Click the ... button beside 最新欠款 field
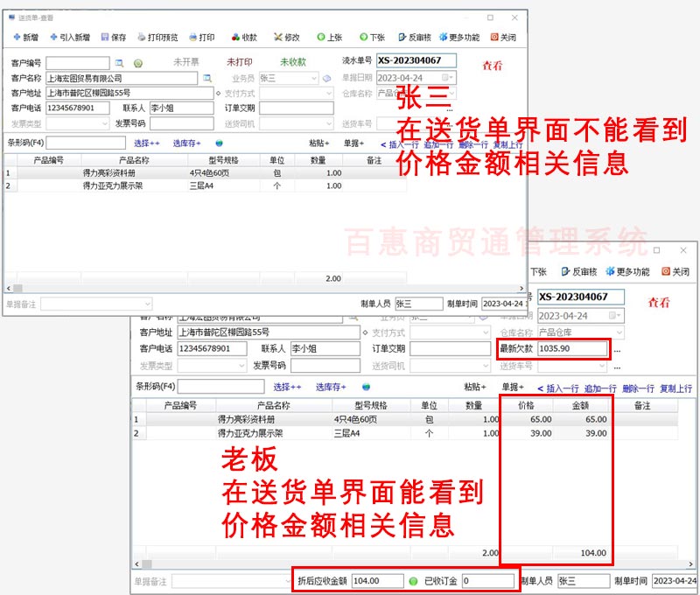 coord(617,350)
